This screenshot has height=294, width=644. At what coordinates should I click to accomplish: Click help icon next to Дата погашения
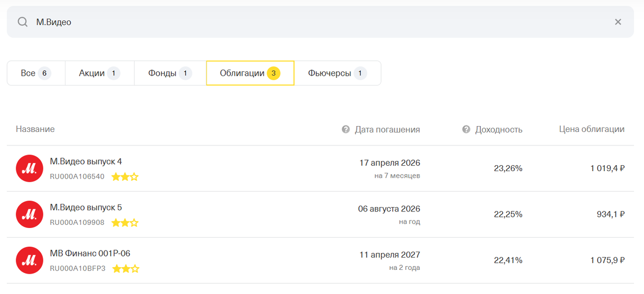[346, 129]
